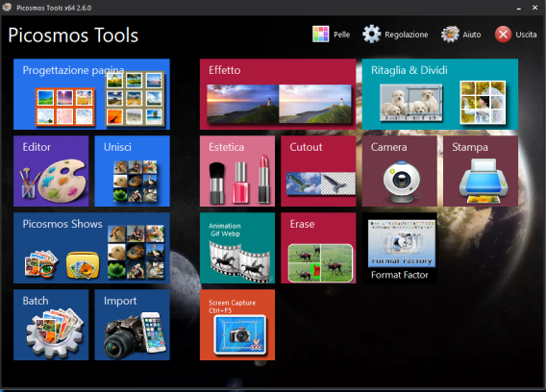Image resolution: width=546 pixels, height=392 pixels.
Task: Open the Progettazione pagina tile
Action: pyautogui.click(x=91, y=94)
